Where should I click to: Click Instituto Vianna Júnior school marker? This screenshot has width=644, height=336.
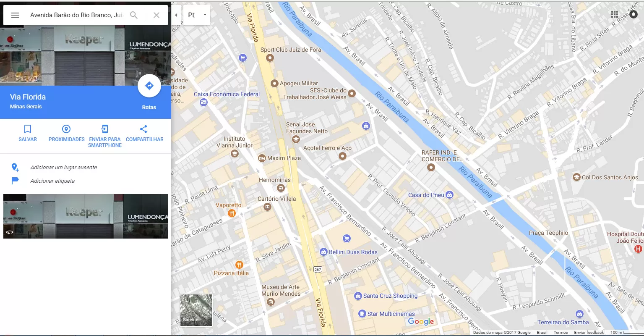[235, 154]
